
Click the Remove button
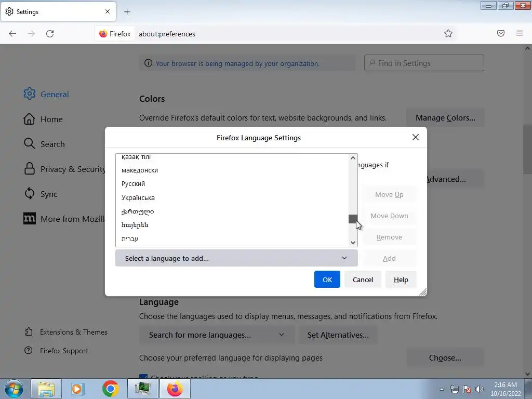click(389, 237)
